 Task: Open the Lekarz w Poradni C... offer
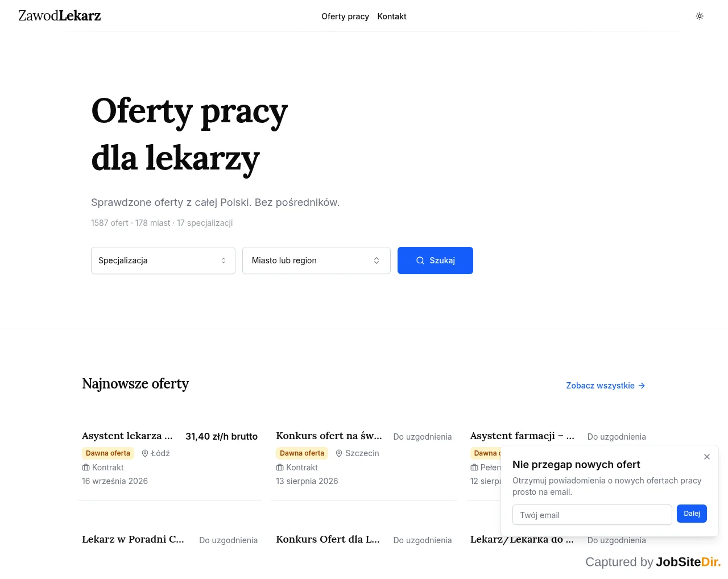[133, 539]
